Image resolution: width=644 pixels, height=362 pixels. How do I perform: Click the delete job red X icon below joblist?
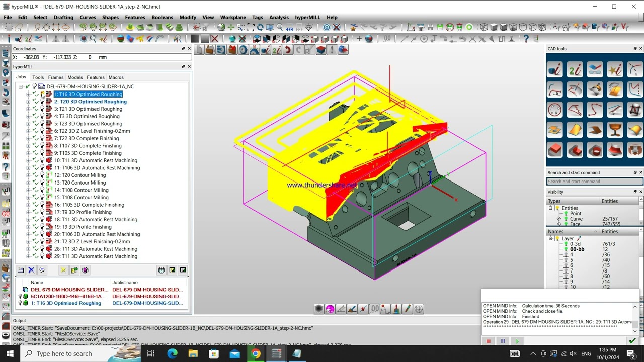31,270
